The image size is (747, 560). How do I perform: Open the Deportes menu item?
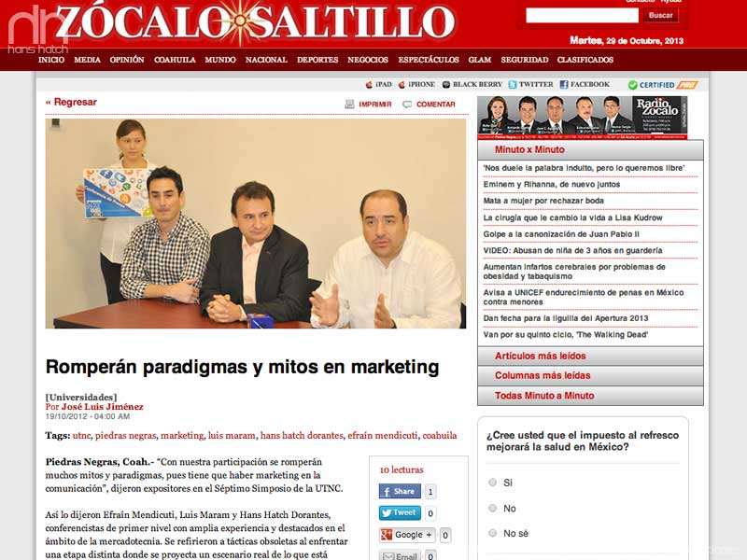pyautogui.click(x=317, y=60)
